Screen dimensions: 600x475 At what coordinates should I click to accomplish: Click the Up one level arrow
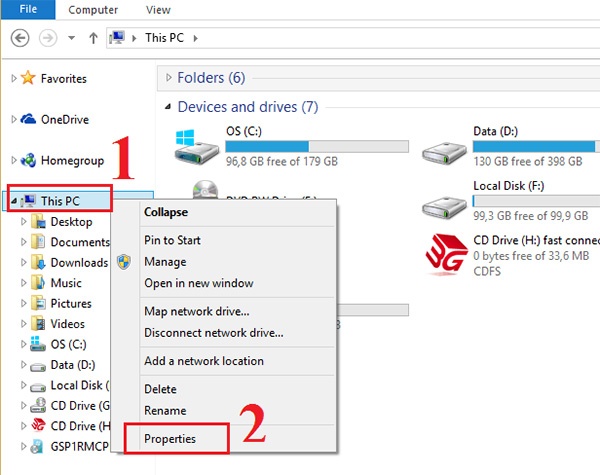[x=93, y=38]
